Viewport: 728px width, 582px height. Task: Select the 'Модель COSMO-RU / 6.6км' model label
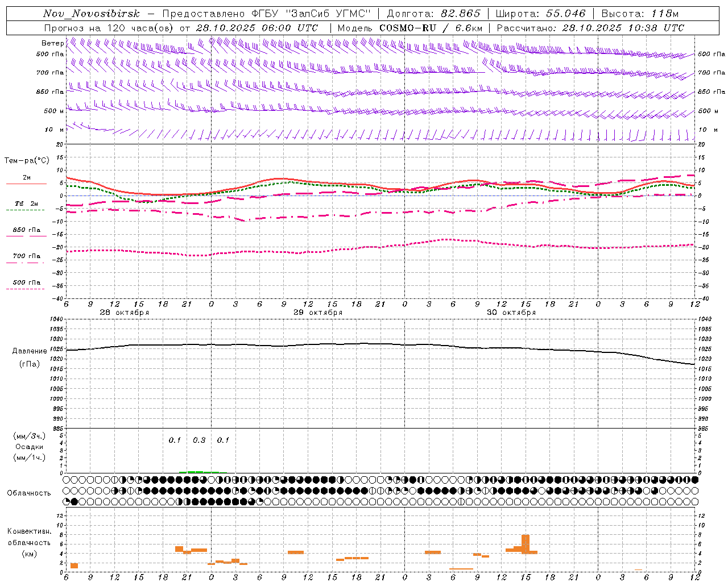409,28
